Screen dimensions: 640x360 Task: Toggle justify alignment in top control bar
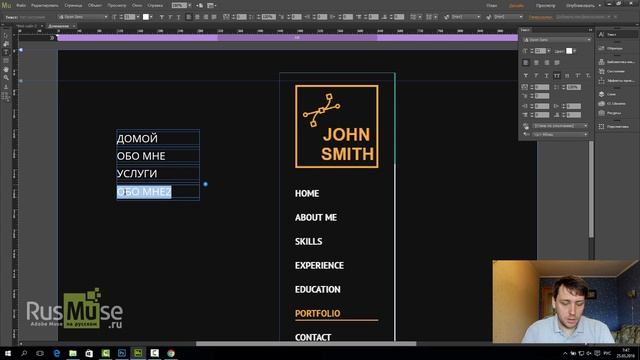tap(214, 17)
